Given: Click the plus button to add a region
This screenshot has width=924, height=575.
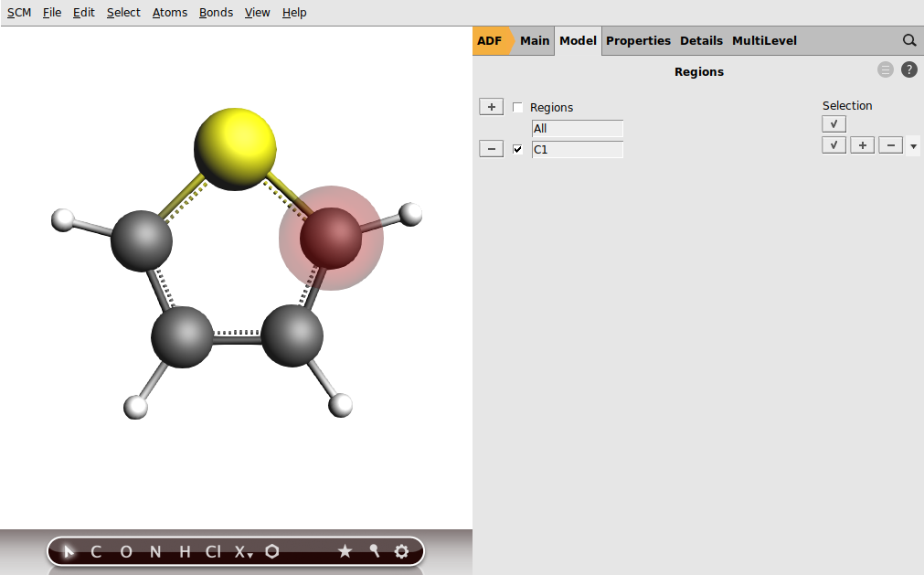Looking at the screenshot, I should tap(491, 106).
